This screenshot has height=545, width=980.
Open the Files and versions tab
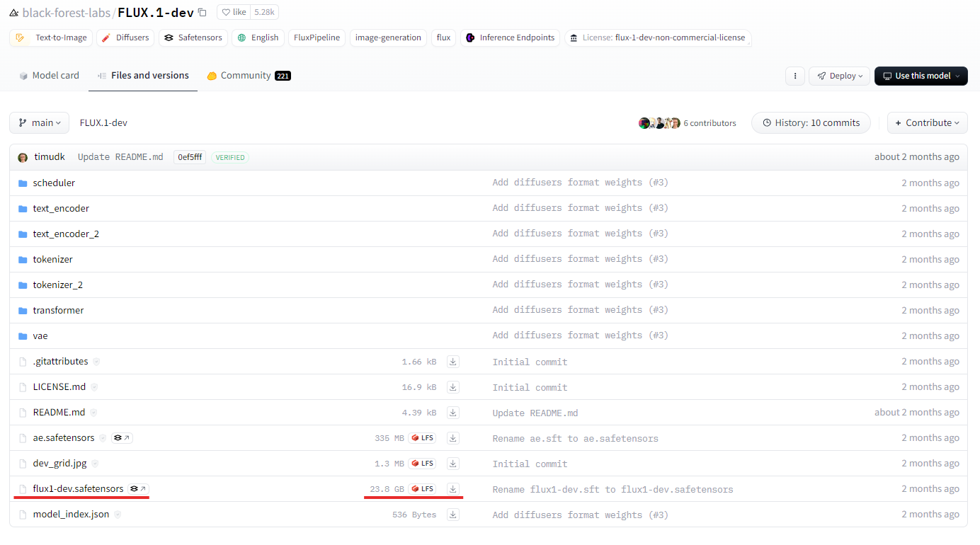click(x=143, y=76)
